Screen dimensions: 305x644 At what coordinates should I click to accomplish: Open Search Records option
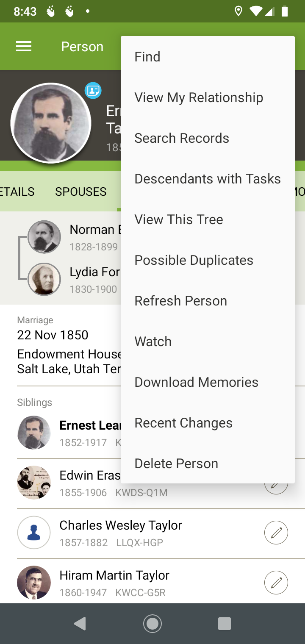pos(182,138)
